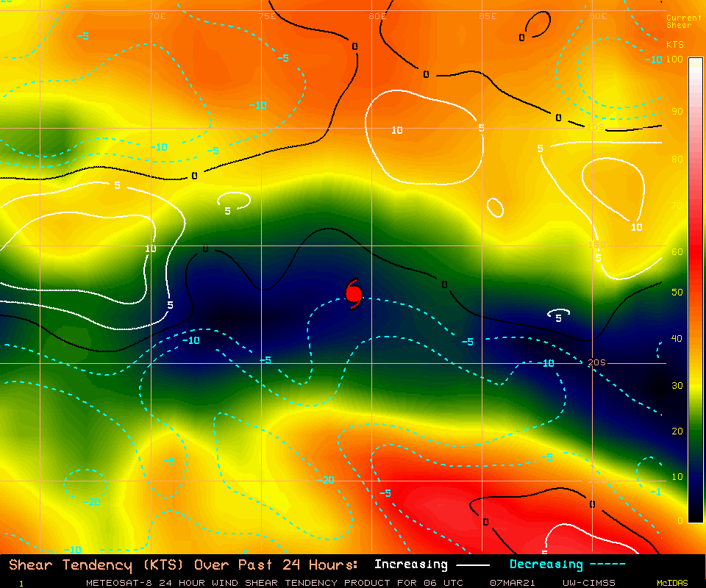Click the dashed -5 contour label near cyclone

click(466, 342)
